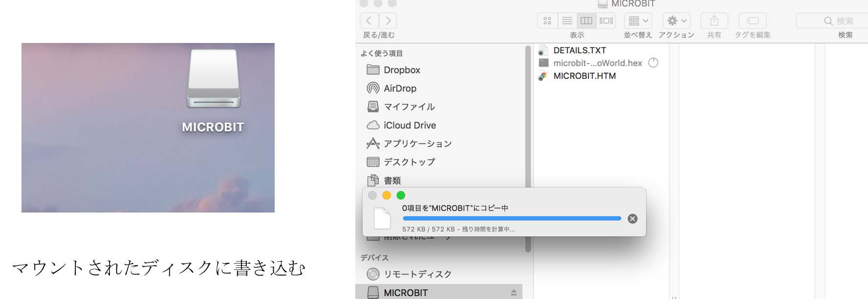
Task: Switch Finder to cover flow view
Action: coord(606,21)
